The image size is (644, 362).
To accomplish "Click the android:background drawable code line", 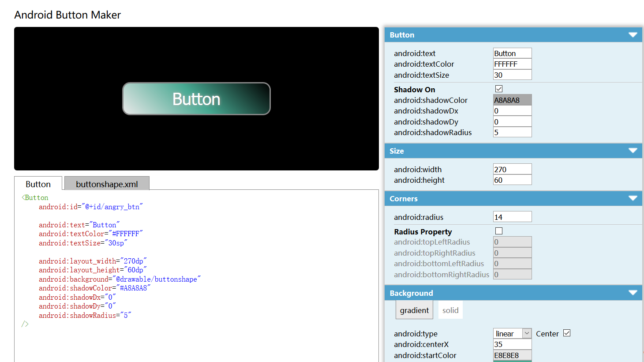I will coord(120,279).
